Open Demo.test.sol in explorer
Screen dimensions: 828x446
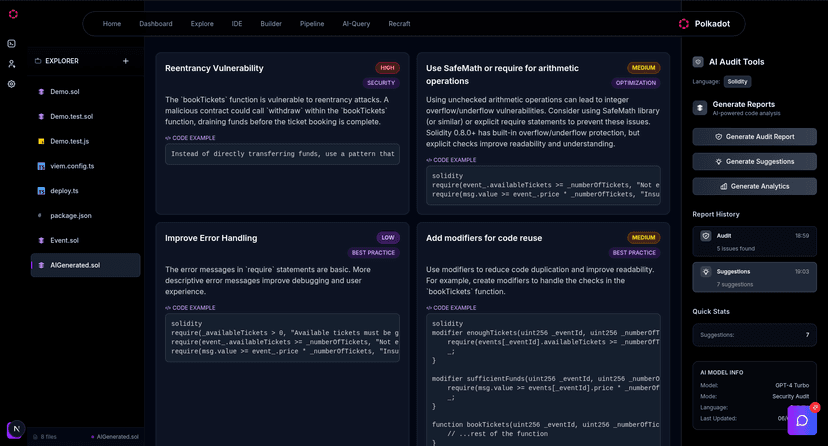coord(86,117)
